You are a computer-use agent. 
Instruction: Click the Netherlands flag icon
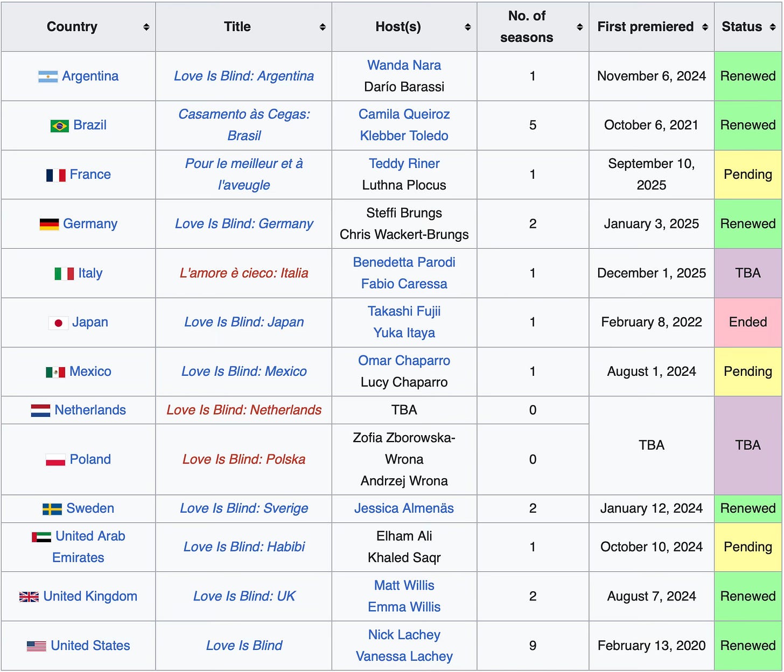click(41, 411)
